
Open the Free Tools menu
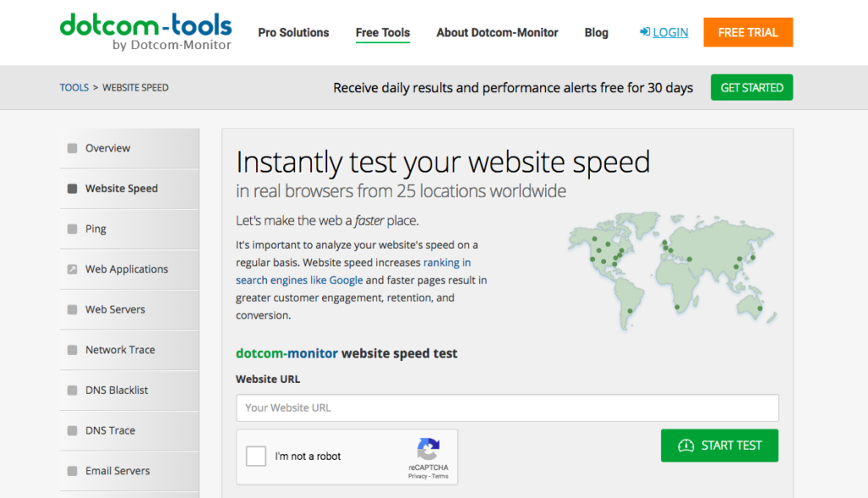382,33
